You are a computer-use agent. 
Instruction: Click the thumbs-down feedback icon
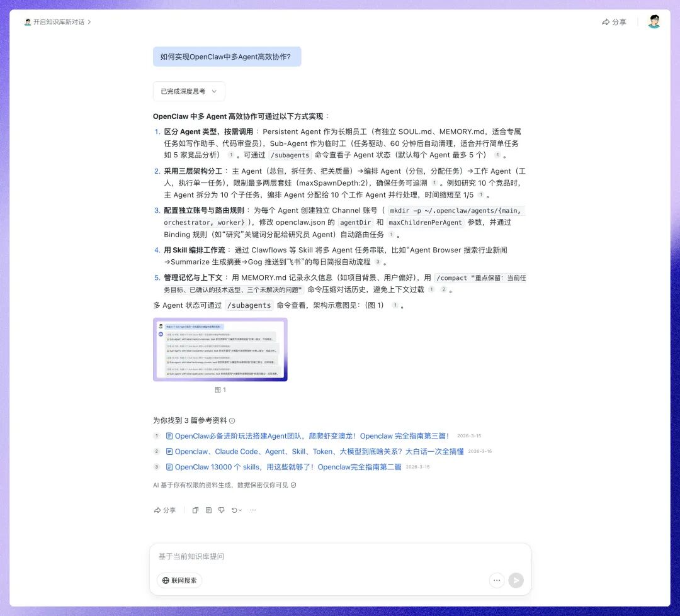[x=221, y=510]
